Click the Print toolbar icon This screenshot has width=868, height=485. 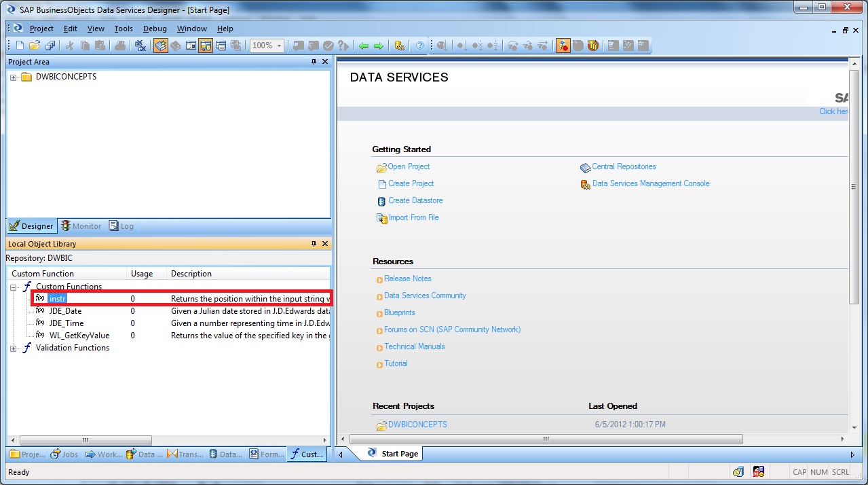click(x=119, y=46)
